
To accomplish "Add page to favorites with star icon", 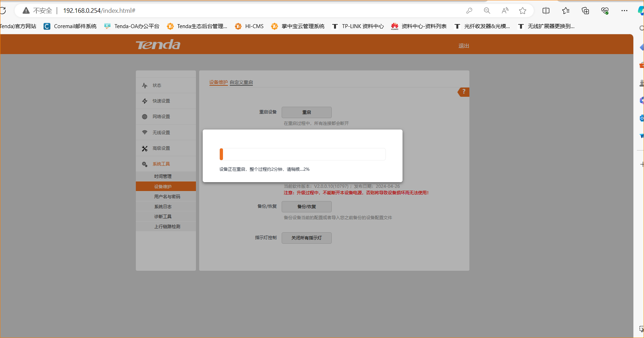I will point(523,11).
